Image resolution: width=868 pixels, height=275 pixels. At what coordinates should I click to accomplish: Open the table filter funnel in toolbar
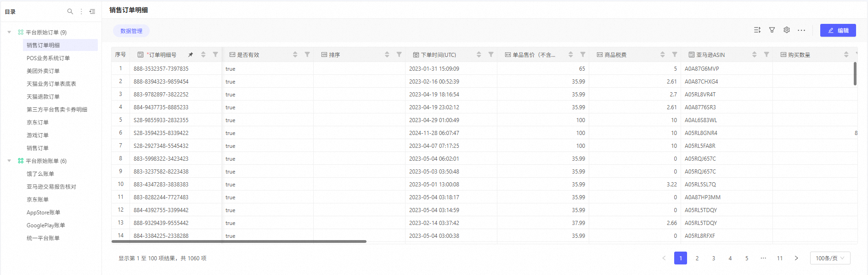point(772,30)
